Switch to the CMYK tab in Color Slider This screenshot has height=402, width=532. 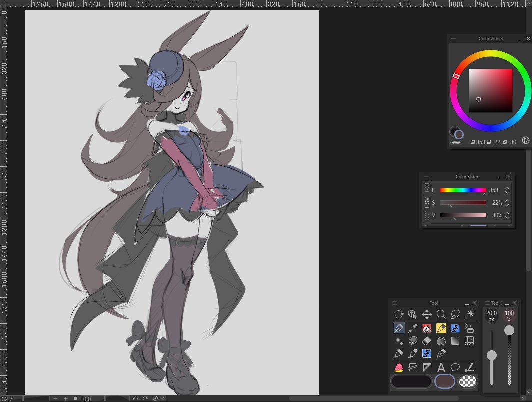click(427, 216)
